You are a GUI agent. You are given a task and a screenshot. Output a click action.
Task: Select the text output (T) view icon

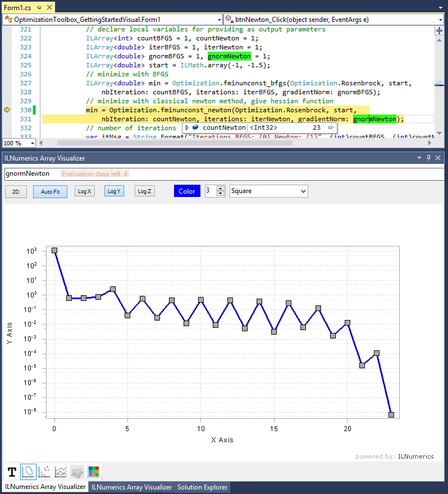point(12,472)
